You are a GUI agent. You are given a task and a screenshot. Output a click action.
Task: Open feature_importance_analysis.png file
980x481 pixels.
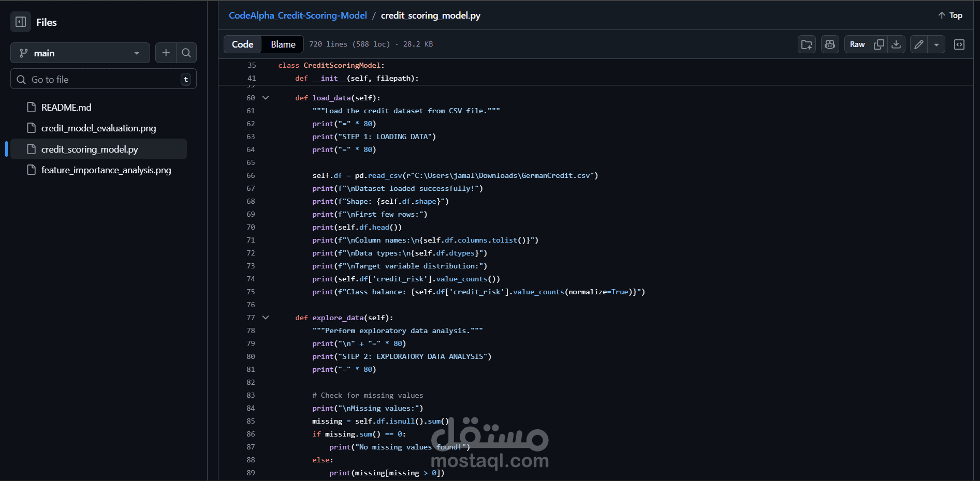click(x=106, y=170)
